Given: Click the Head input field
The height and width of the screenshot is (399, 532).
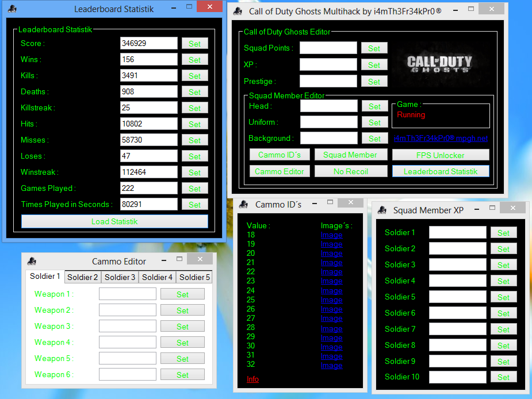Looking at the screenshot, I should click(x=329, y=106).
